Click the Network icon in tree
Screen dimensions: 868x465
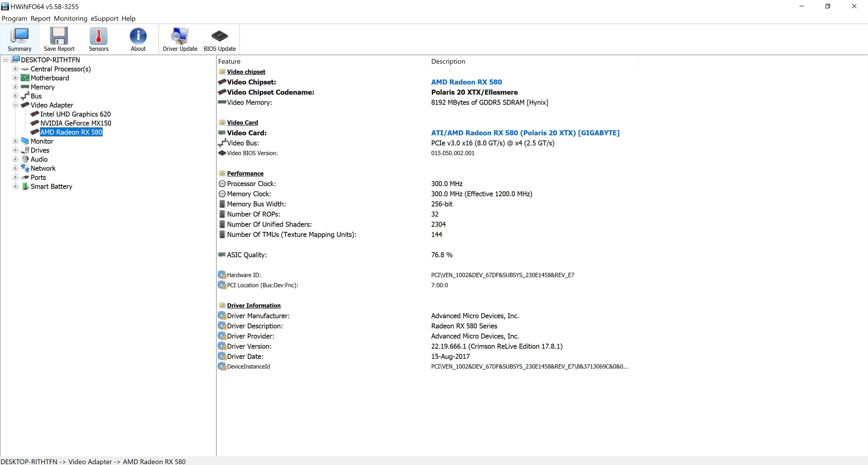coord(25,168)
